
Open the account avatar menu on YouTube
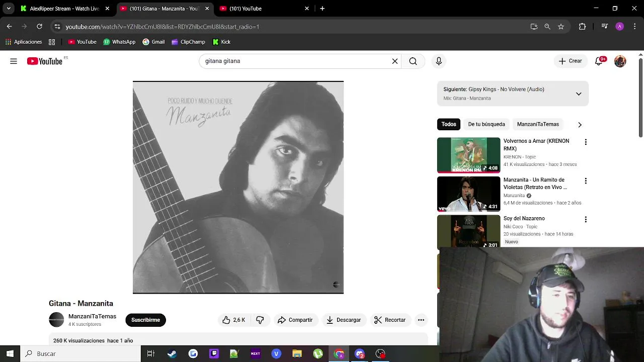click(620, 61)
